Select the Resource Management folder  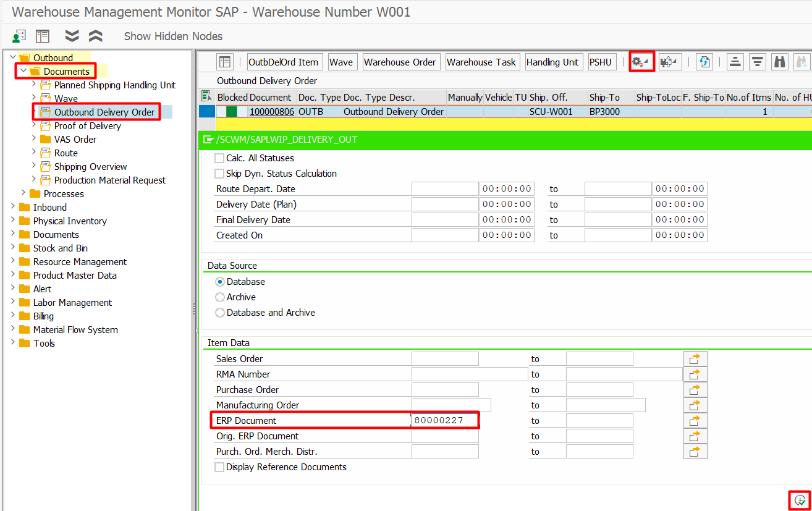(80, 262)
